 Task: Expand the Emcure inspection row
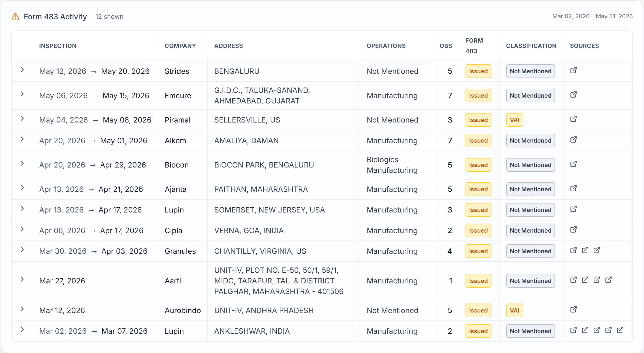pos(22,94)
